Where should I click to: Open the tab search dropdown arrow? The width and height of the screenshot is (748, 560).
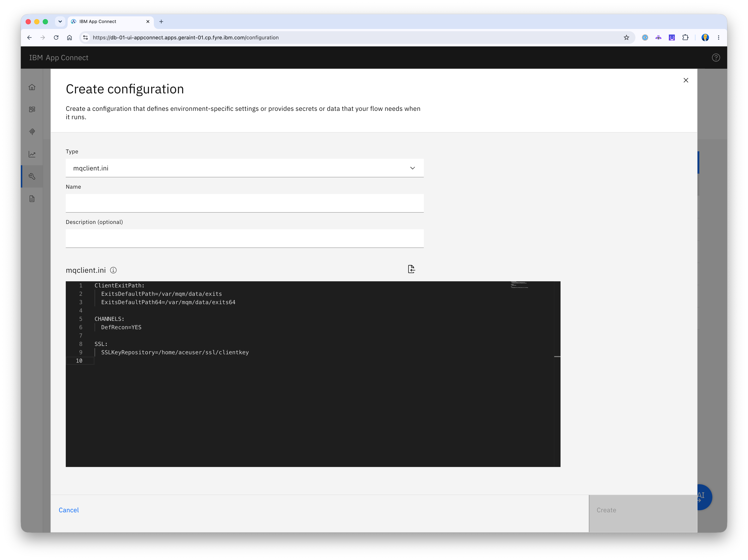click(x=60, y=22)
